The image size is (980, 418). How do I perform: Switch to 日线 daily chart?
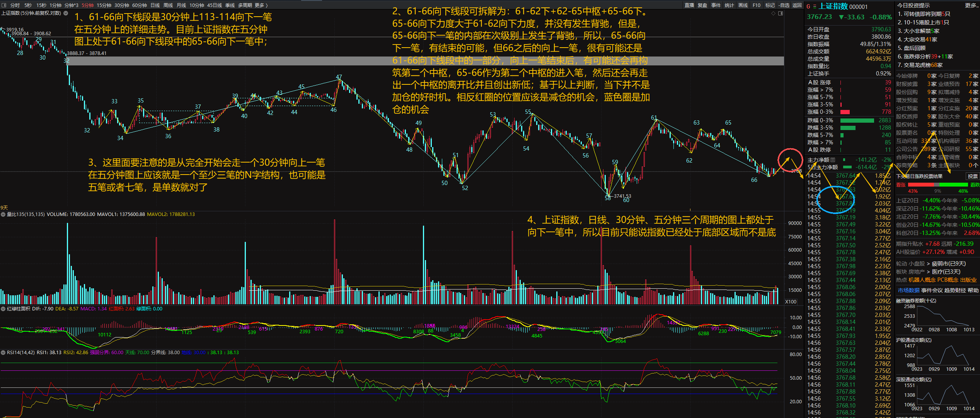click(155, 5)
